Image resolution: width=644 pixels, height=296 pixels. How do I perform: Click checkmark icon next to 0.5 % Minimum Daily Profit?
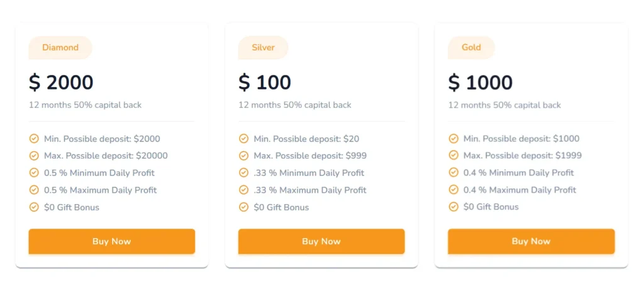coord(34,173)
